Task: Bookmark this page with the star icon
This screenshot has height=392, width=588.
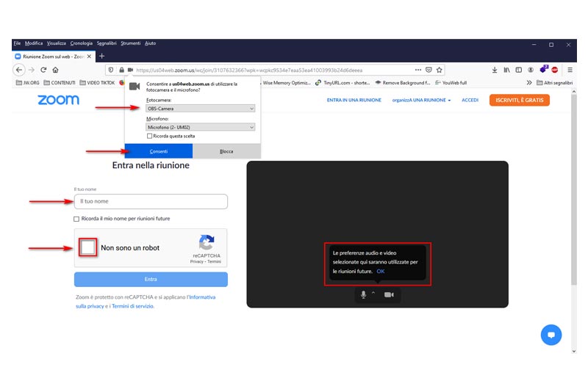Action: click(439, 70)
